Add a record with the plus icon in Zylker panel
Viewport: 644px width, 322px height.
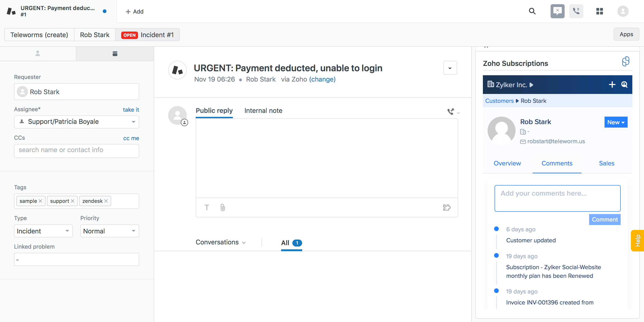point(612,85)
